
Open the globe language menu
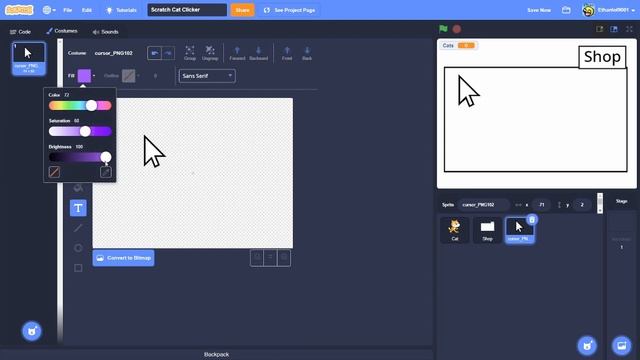[49, 10]
